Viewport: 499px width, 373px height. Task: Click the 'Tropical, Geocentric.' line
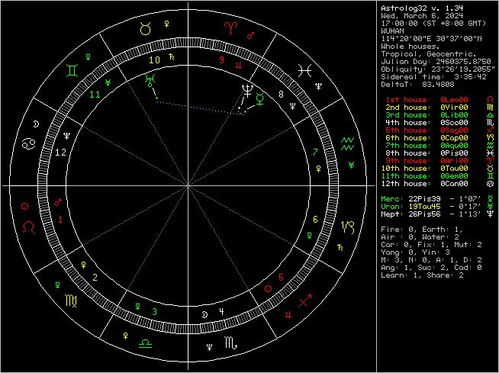click(x=429, y=54)
